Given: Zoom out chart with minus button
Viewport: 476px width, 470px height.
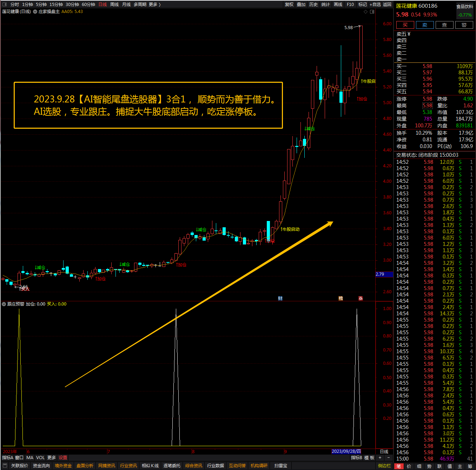Looking at the screenshot, I should pos(388,458).
